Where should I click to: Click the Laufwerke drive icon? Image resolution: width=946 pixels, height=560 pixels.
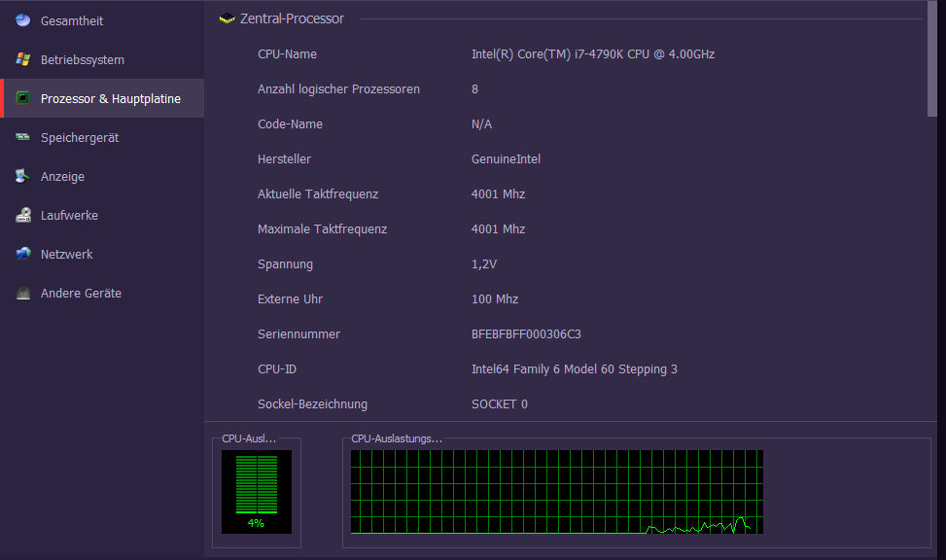(23, 215)
